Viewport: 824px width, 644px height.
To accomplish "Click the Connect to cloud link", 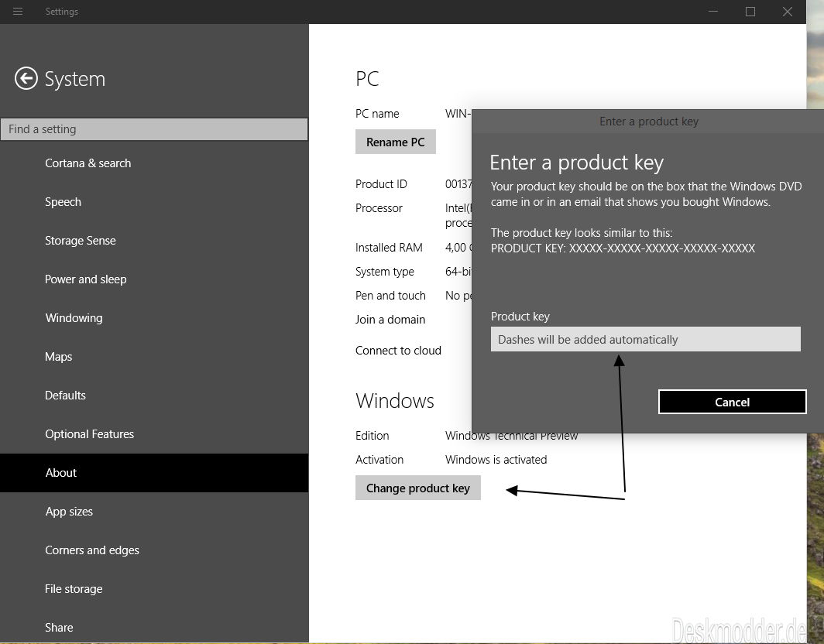I will (398, 351).
